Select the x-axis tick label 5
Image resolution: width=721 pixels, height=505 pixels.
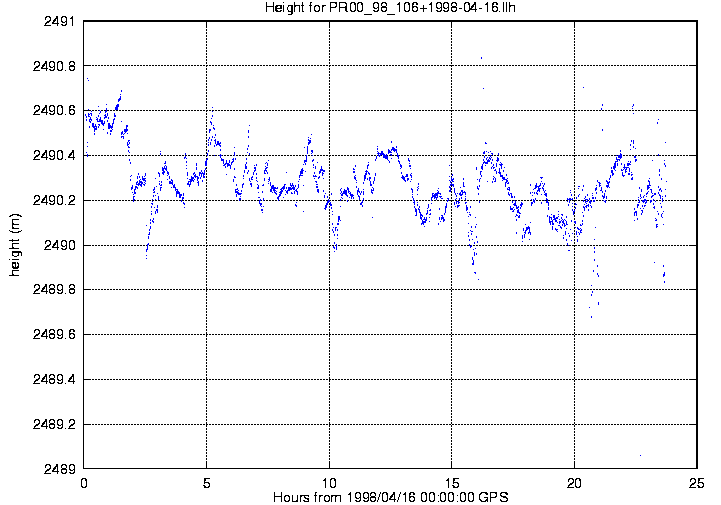tap(206, 482)
